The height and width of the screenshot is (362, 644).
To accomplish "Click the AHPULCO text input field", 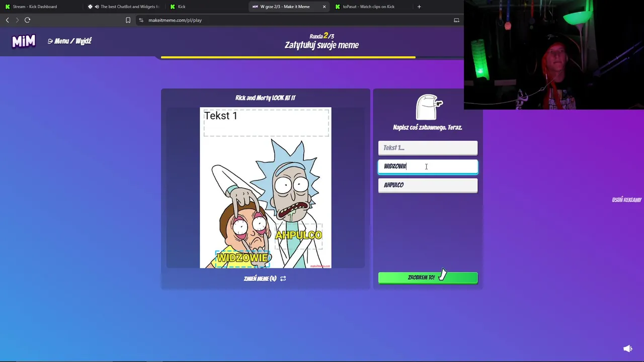I will tap(428, 185).
